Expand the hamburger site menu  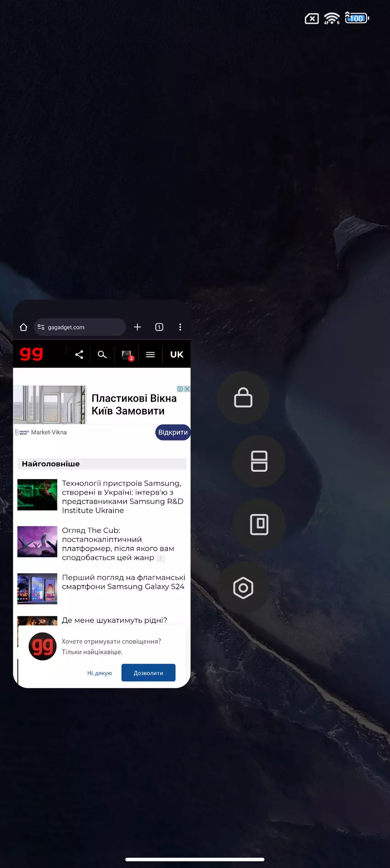[150, 355]
